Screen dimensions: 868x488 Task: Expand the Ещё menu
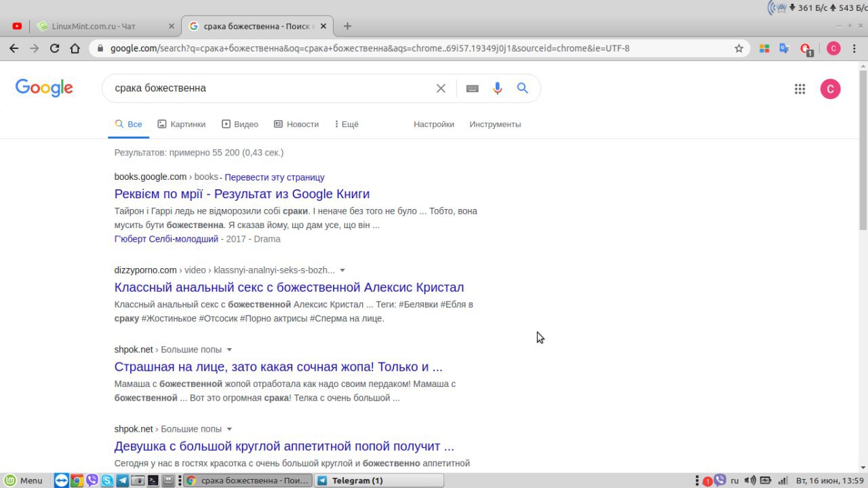point(347,124)
